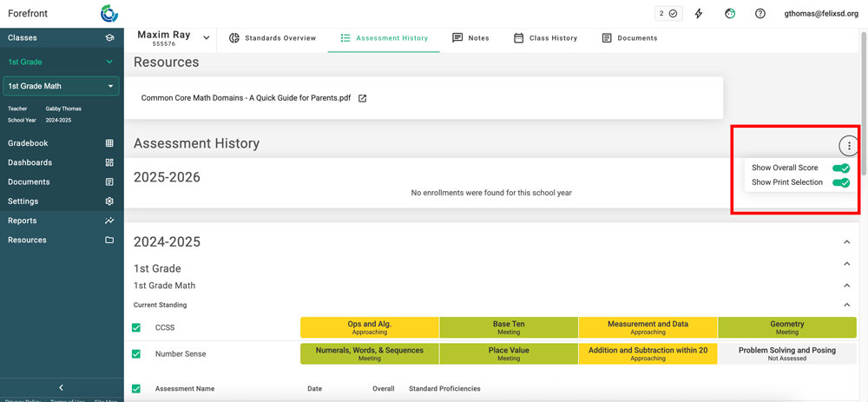Click the Forefront logo icon

pyautogui.click(x=109, y=14)
